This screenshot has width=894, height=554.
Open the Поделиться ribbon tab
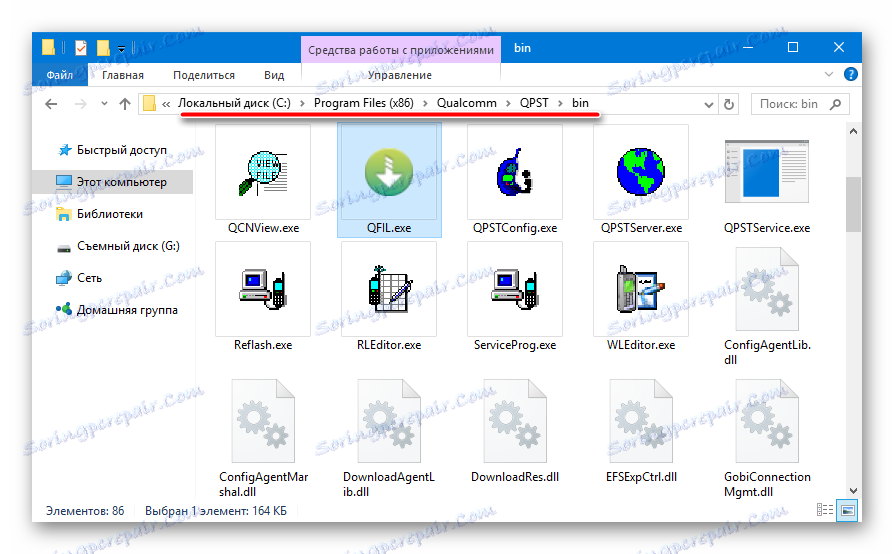204,75
